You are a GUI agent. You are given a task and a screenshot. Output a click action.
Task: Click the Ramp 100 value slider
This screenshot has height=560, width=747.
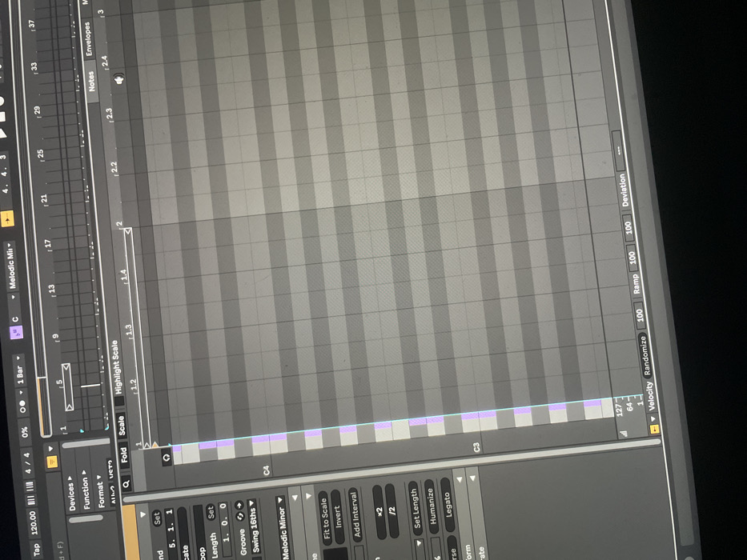point(633,258)
